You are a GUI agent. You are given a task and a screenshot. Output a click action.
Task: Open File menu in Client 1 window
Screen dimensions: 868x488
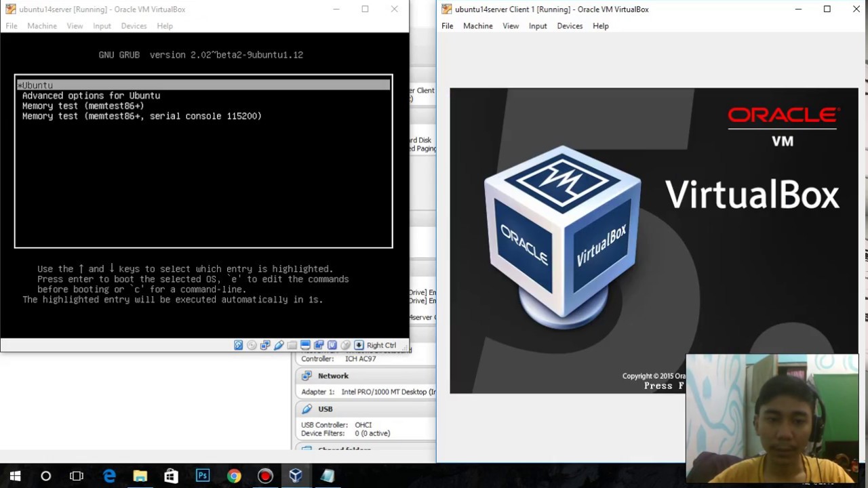tap(448, 26)
